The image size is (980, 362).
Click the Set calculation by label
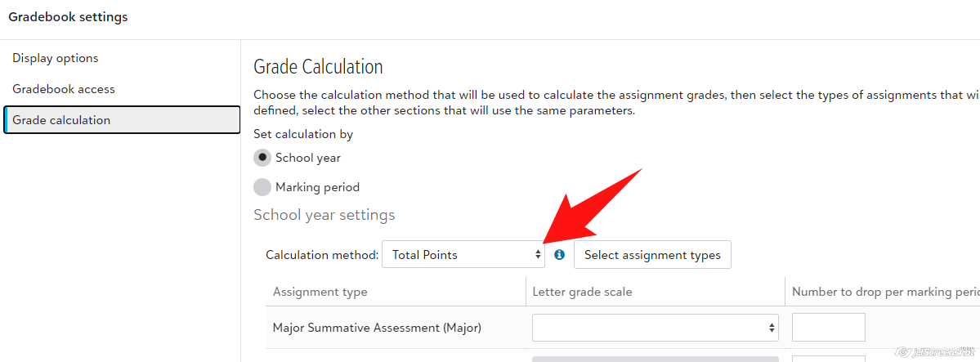pos(303,134)
